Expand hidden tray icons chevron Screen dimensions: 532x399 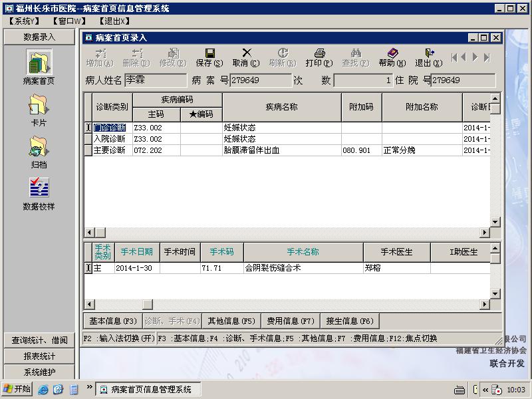click(x=485, y=390)
